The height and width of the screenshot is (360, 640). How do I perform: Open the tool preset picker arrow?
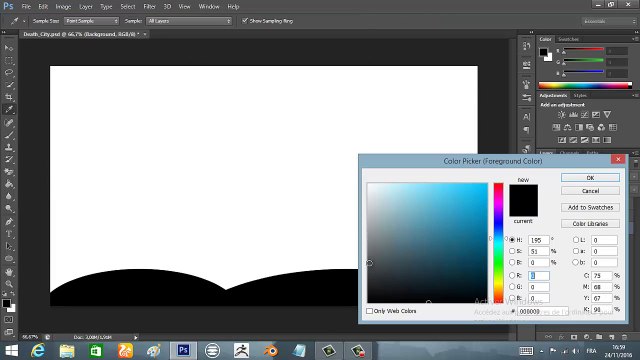(x=24, y=21)
